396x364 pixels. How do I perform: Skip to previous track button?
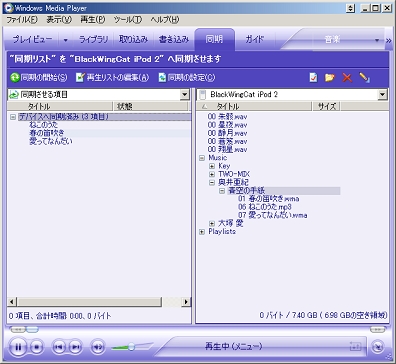tap(59, 347)
